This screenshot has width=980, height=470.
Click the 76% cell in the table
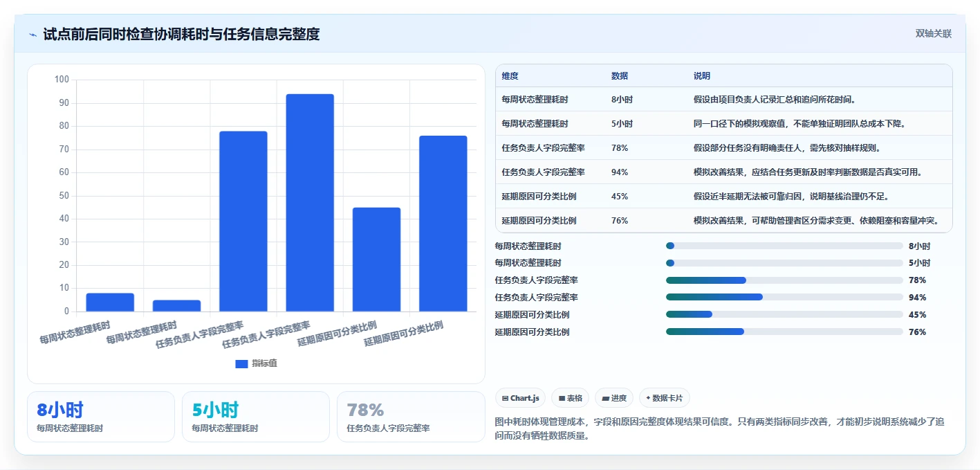(x=620, y=221)
